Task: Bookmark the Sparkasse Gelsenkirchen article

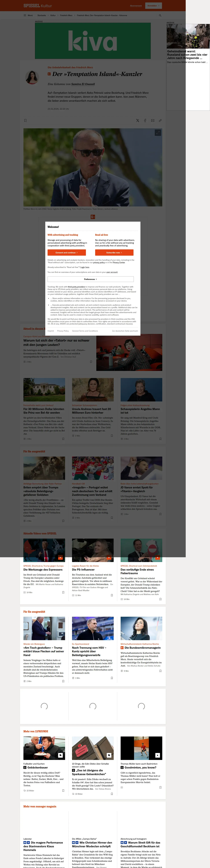Action: (112, 794)
